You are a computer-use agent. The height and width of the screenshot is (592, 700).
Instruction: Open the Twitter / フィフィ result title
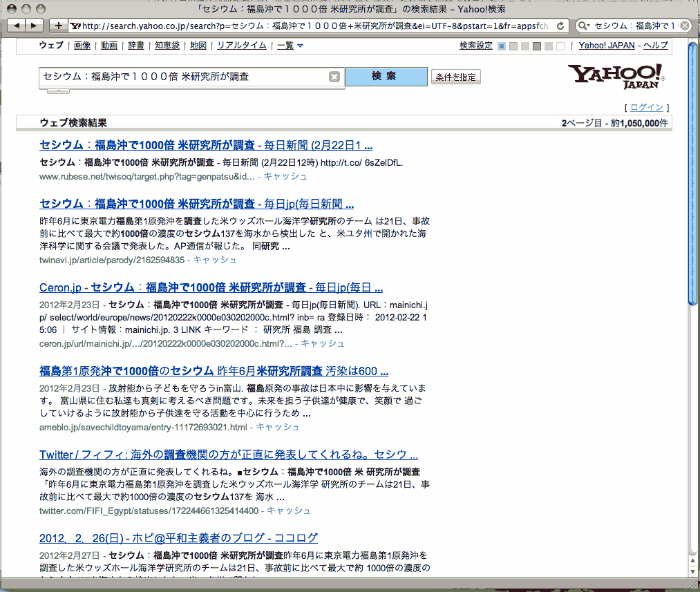(x=229, y=455)
